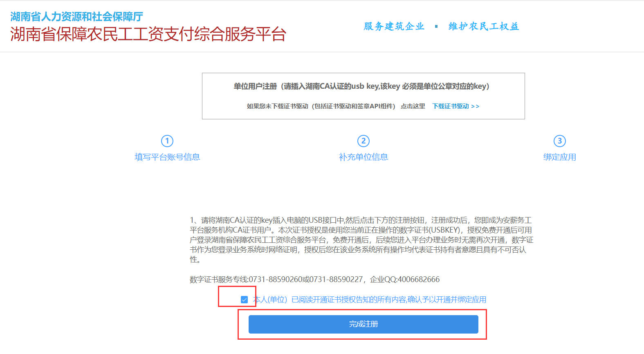This screenshot has height=354, width=644.
Task: Click the 完成注册 button
Action: pos(364,324)
